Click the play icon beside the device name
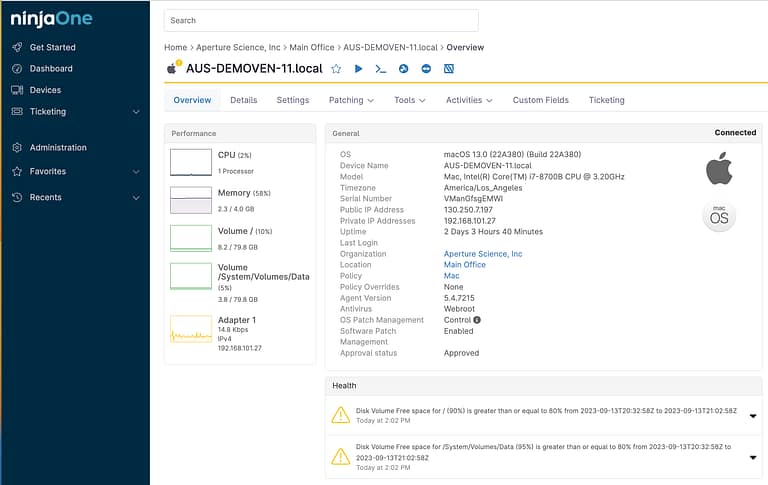The image size is (768, 485). (x=358, y=69)
